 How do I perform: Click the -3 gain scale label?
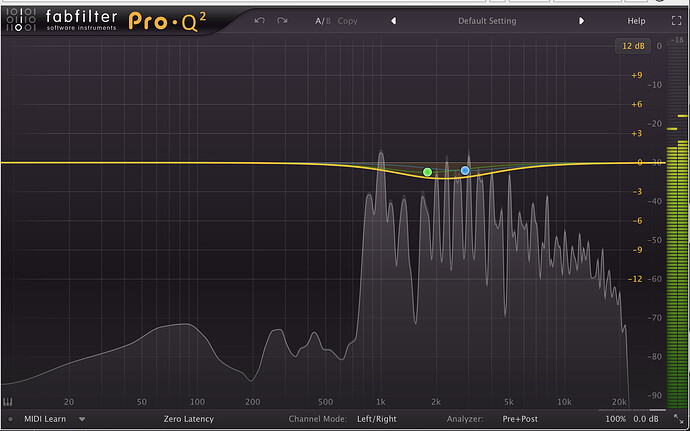click(x=637, y=192)
